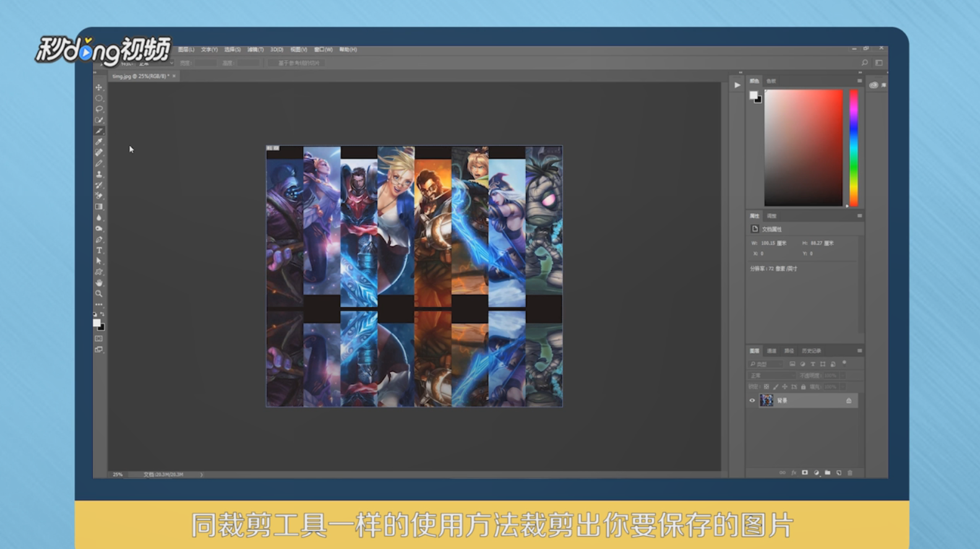Screen dimensions: 980x549
Task: Toggle lock image pixels
Action: coord(776,387)
